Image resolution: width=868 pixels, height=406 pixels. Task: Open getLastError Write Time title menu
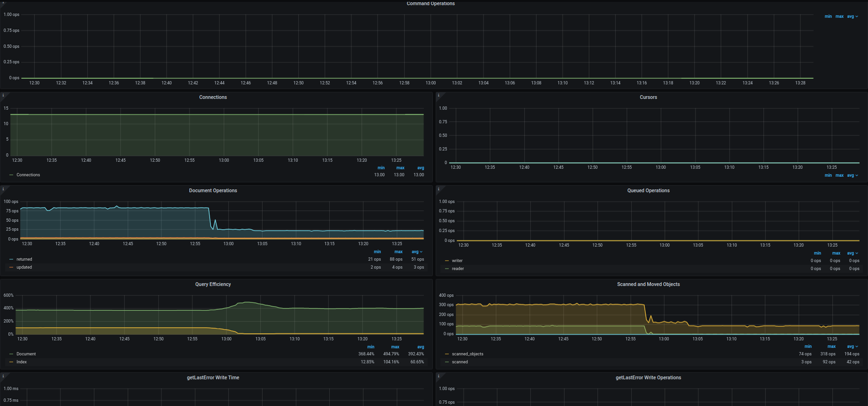(213, 377)
